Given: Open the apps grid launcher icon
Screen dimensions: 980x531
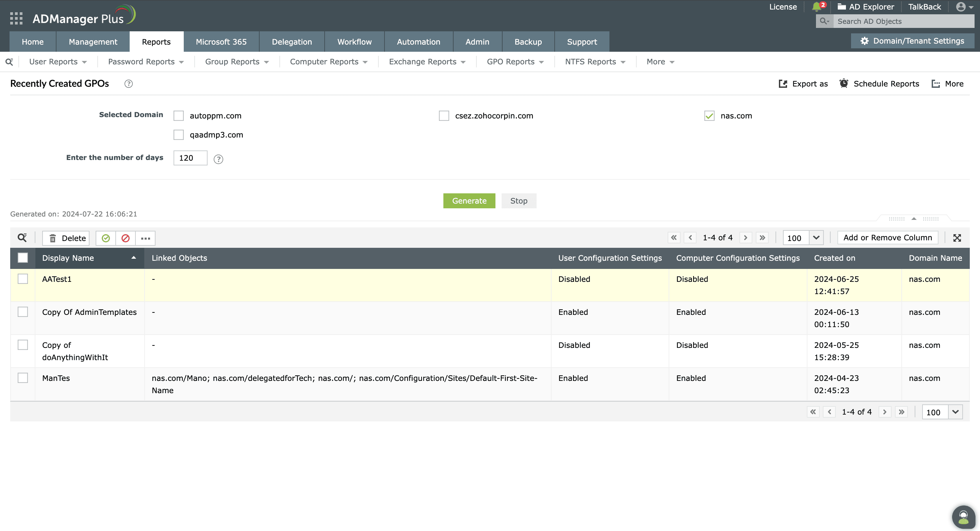Looking at the screenshot, I should (x=16, y=18).
